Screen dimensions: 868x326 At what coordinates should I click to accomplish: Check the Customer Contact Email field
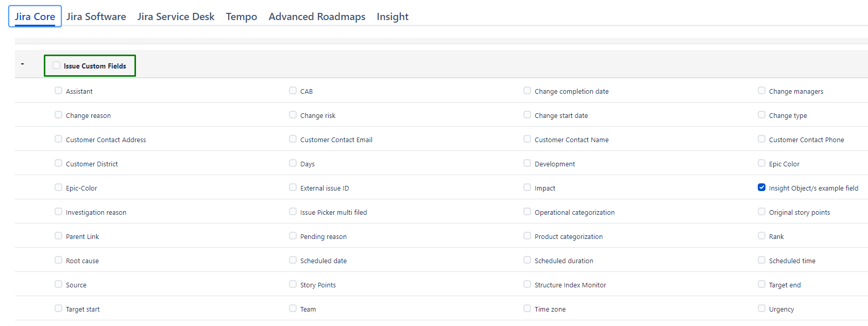(293, 139)
